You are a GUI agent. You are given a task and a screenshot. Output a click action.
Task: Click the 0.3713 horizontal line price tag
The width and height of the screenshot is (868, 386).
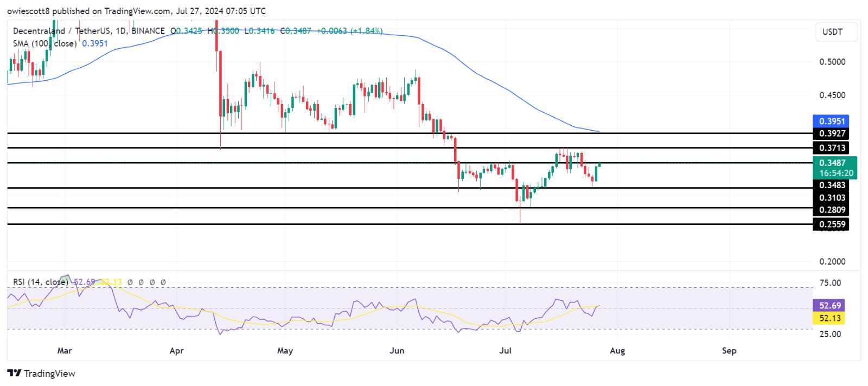[831, 148]
